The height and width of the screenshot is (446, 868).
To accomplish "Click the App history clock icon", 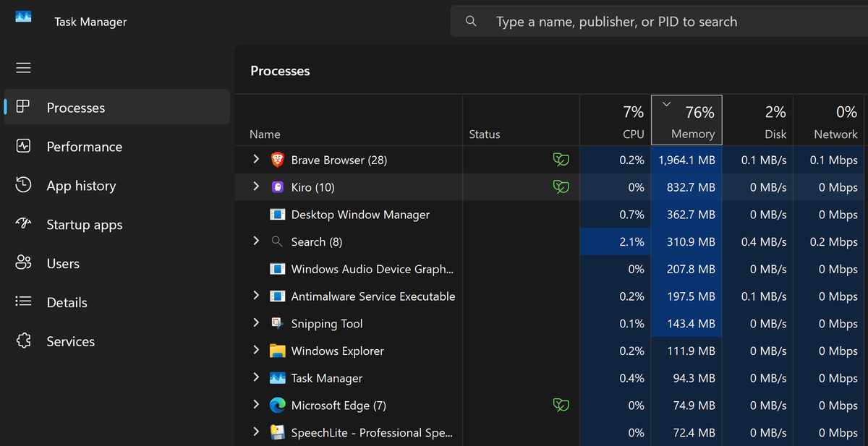I will pyautogui.click(x=23, y=185).
